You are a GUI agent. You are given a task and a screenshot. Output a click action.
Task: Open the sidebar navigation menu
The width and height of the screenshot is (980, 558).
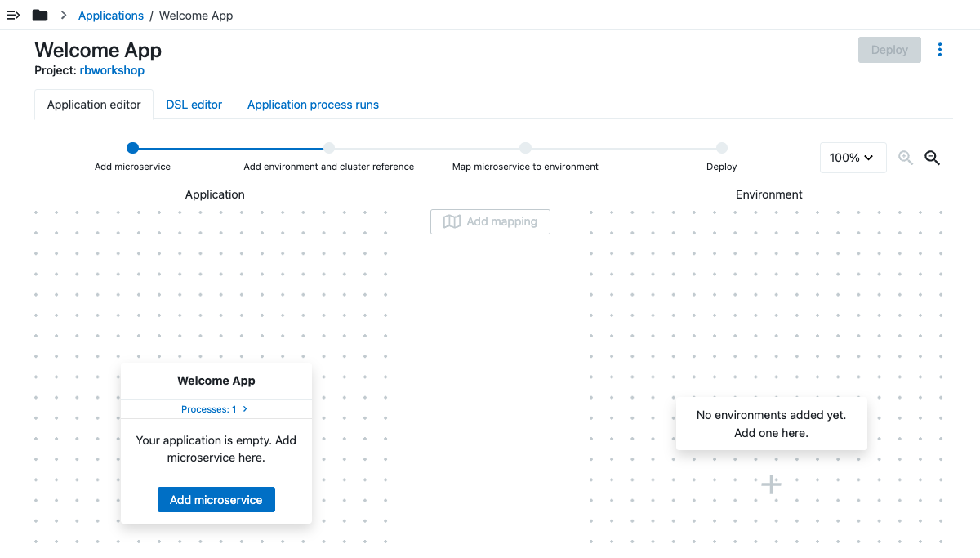point(13,15)
